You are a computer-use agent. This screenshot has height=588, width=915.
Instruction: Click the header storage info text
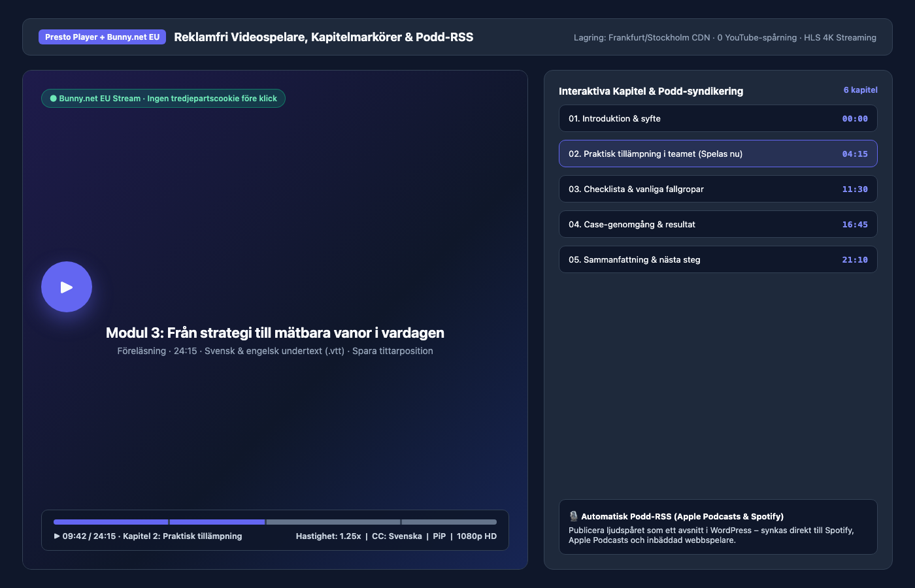[x=725, y=38]
